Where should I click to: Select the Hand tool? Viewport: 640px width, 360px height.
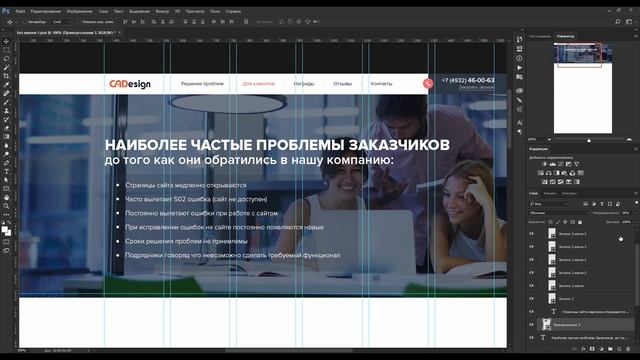click(6, 198)
